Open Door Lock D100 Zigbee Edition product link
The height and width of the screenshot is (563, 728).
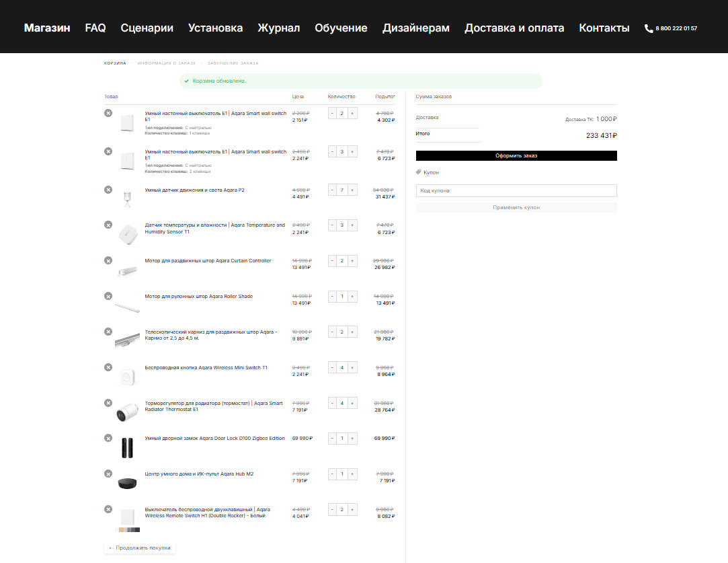(214, 438)
